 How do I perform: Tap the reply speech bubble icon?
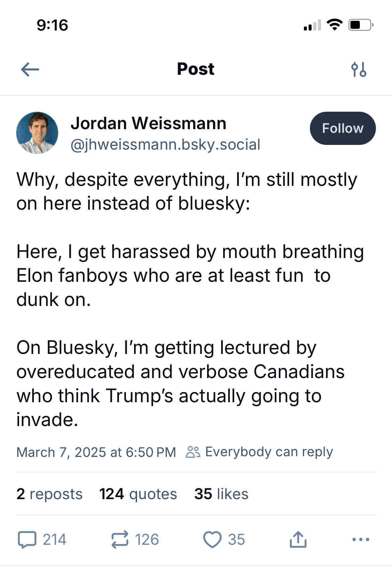[x=27, y=539]
